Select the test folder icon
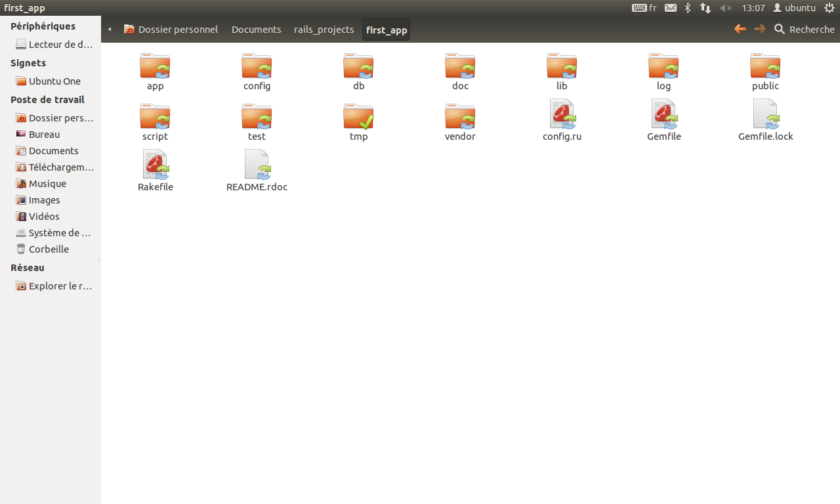 (257, 117)
